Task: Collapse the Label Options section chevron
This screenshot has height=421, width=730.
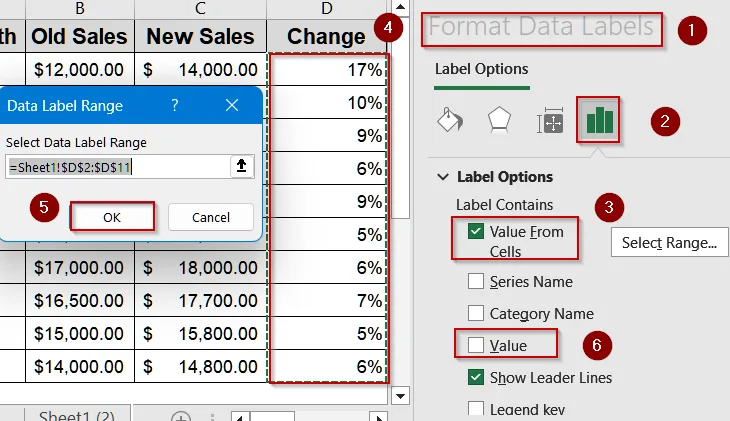Action: coord(443,177)
